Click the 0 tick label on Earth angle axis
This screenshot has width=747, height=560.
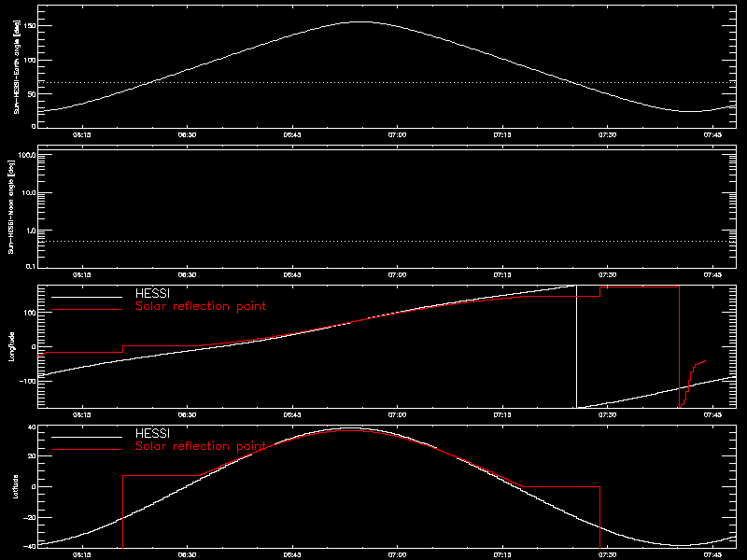pos(34,126)
